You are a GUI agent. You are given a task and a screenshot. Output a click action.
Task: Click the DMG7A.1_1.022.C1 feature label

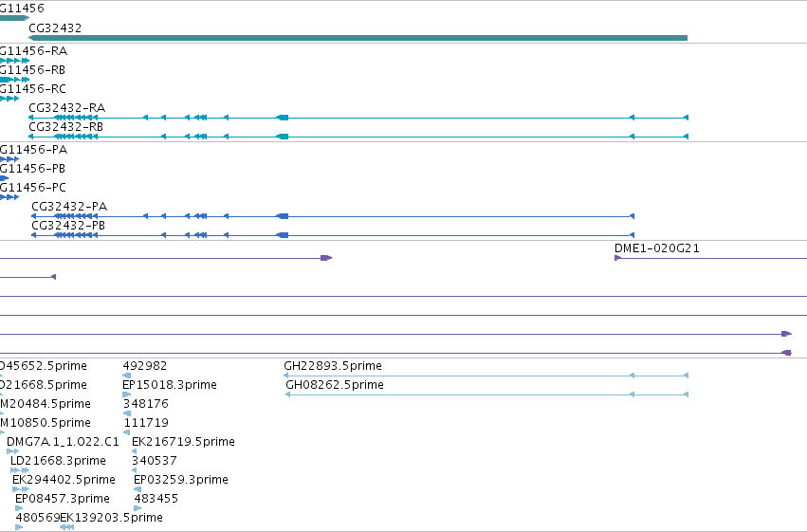click(x=63, y=442)
